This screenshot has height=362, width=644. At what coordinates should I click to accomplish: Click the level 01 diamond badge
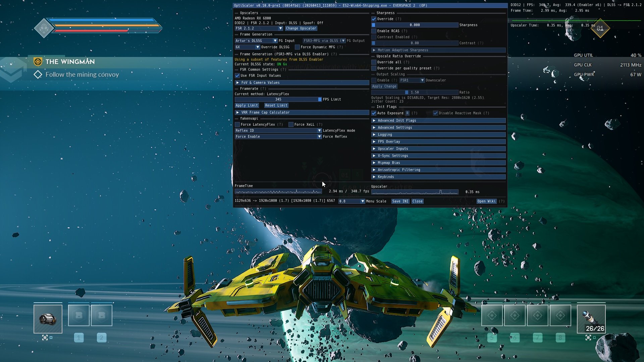(x=600, y=28)
